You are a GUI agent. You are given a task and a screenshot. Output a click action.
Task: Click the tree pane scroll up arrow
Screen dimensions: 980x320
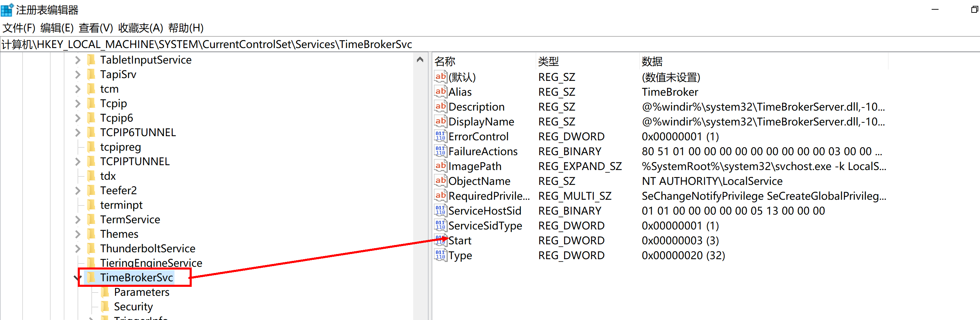pyautogui.click(x=420, y=60)
